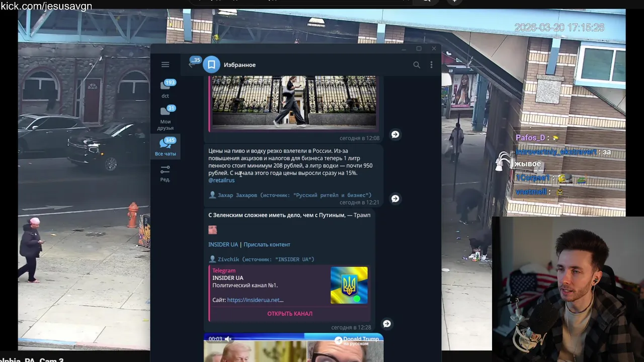Click Pafos_D in the stream chat overlay
644x362 pixels.
tap(530, 138)
